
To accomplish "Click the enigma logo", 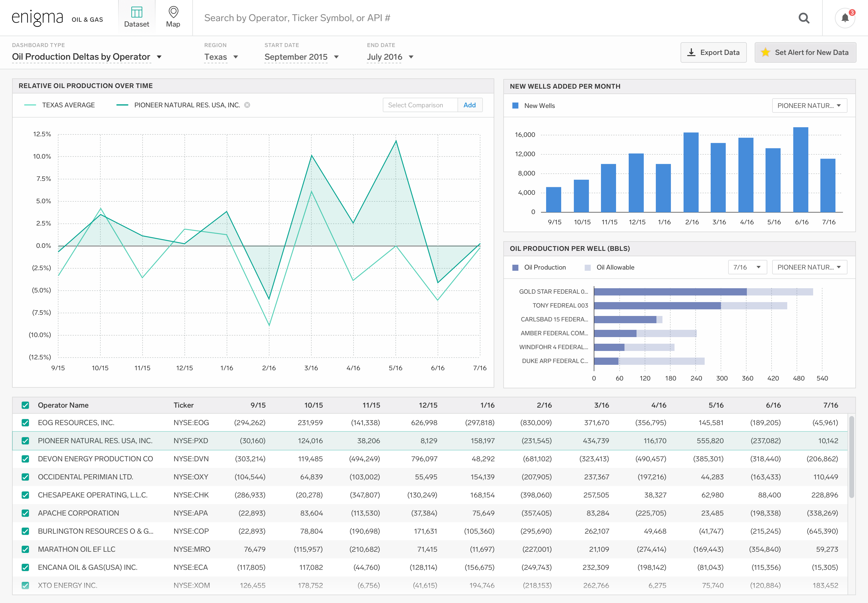I will [x=37, y=18].
